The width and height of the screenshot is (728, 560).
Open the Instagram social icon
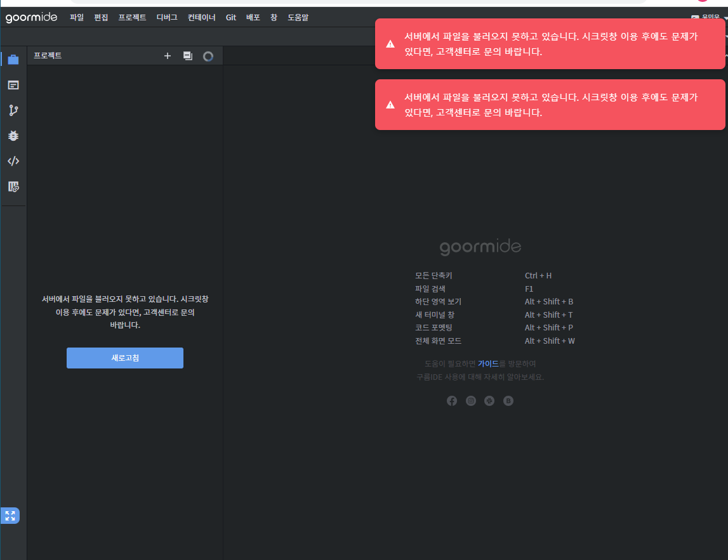click(x=471, y=401)
